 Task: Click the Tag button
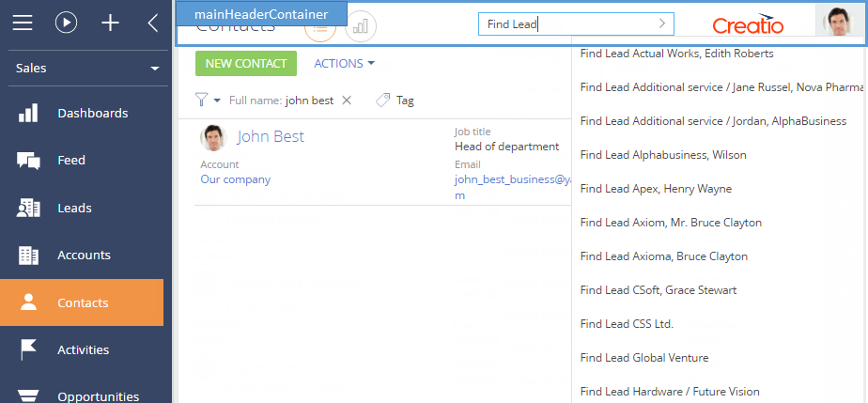point(395,101)
